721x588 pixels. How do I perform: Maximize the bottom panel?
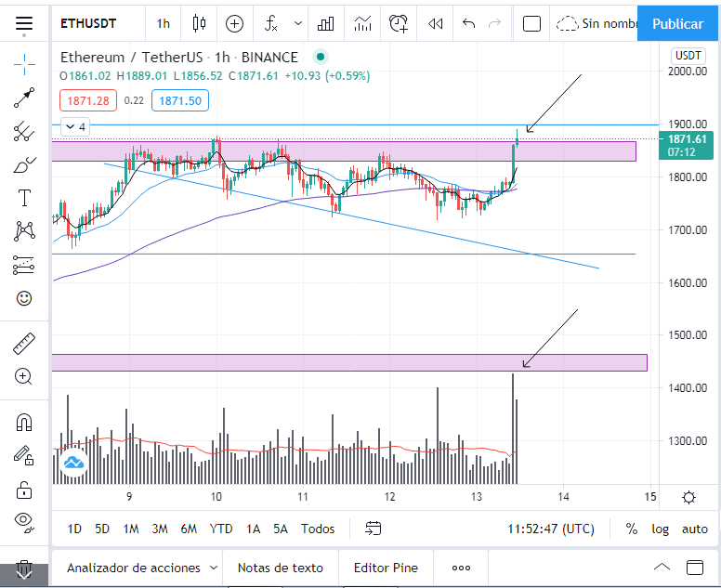695,568
